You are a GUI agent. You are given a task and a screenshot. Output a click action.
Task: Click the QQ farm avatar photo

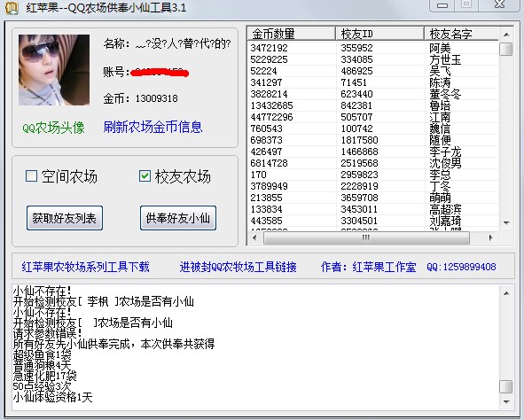(x=54, y=70)
